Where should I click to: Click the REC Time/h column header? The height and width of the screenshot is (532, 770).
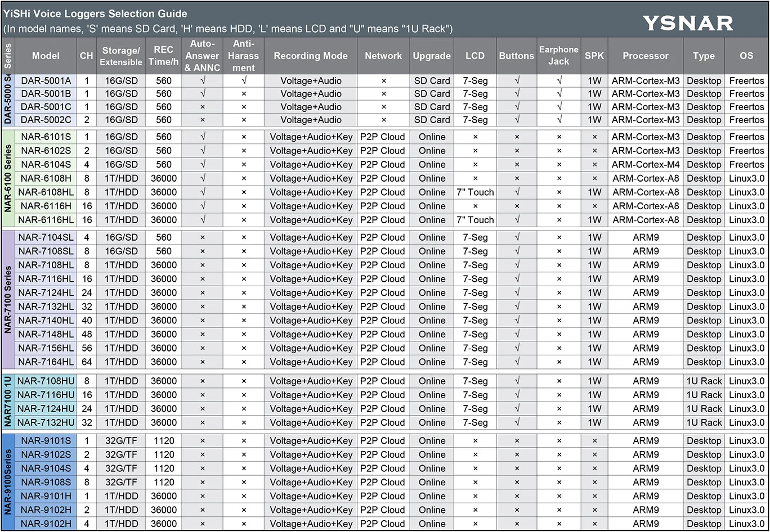click(163, 56)
